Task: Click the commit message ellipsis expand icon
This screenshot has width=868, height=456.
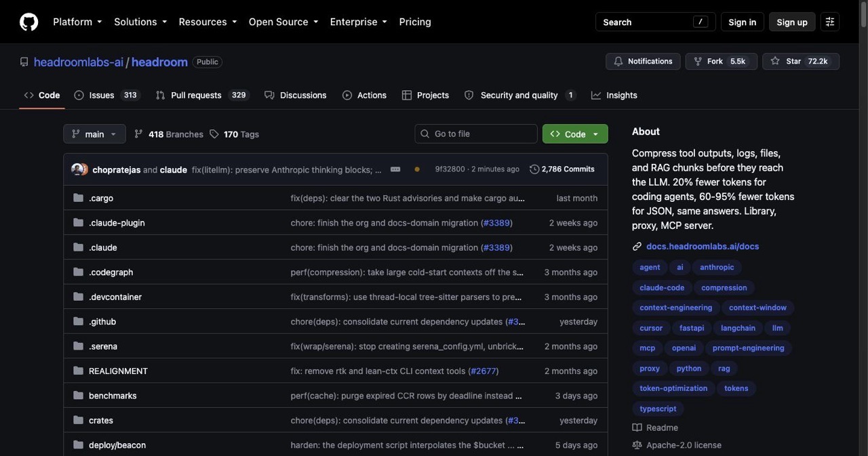Action: click(395, 169)
